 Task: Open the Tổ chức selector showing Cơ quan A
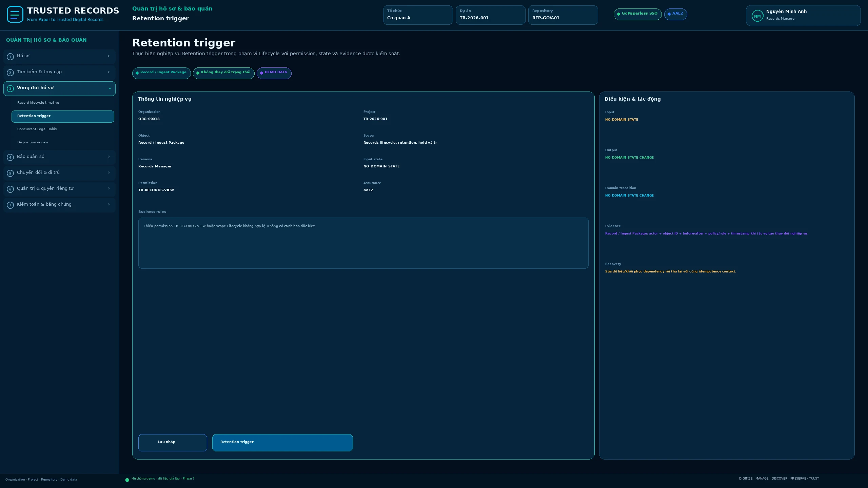pyautogui.click(x=418, y=15)
